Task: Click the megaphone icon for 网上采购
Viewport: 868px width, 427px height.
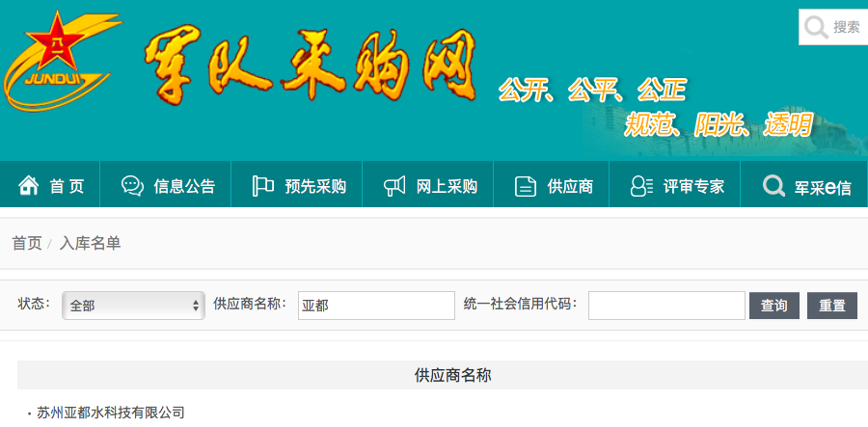Action: [x=394, y=186]
